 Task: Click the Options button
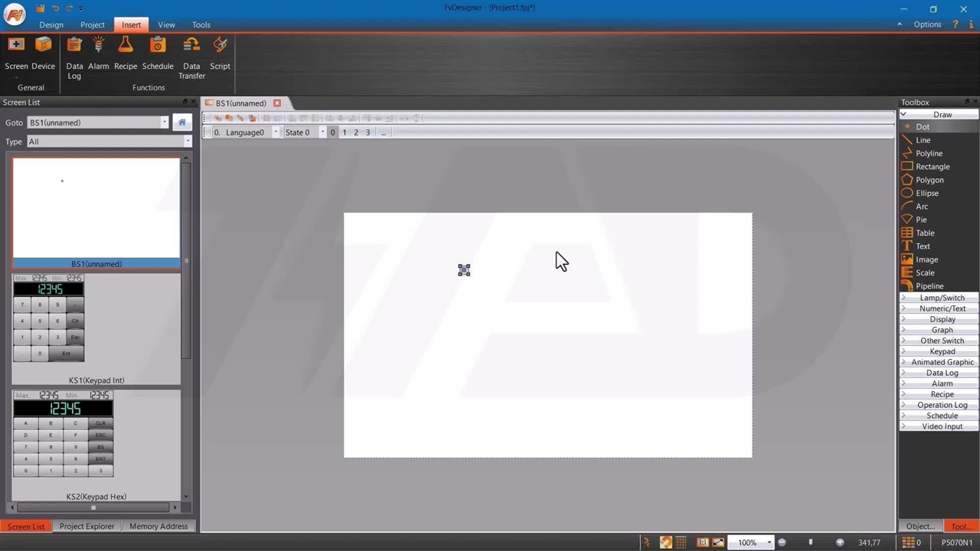(927, 24)
